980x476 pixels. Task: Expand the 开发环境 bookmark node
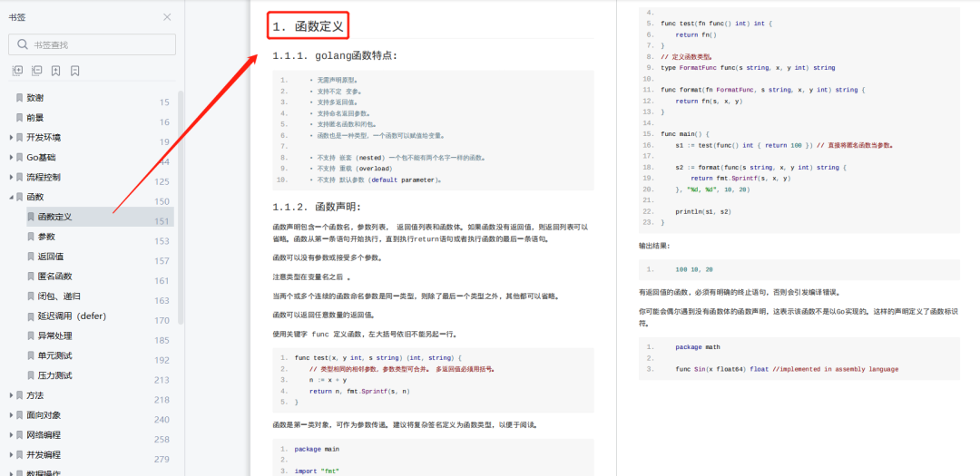[11, 138]
